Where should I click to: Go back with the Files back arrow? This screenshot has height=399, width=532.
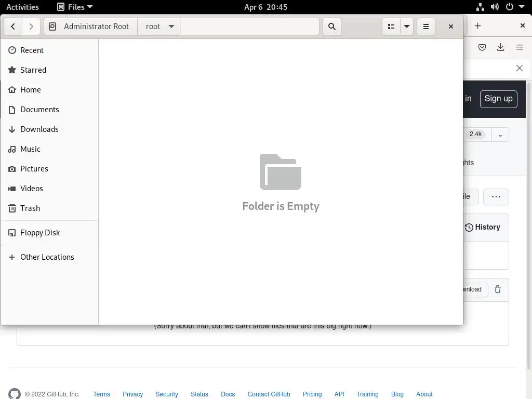pyautogui.click(x=13, y=26)
